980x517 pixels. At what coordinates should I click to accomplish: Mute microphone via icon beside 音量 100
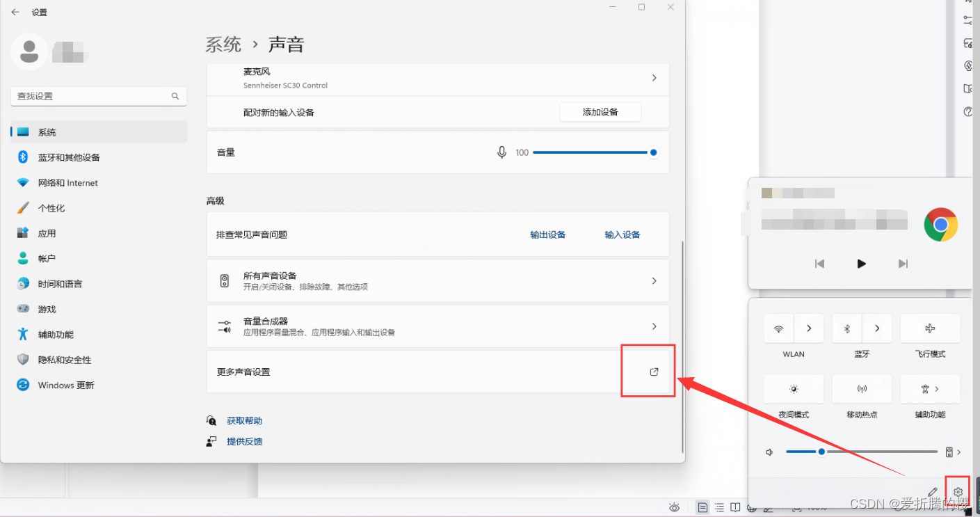[501, 152]
